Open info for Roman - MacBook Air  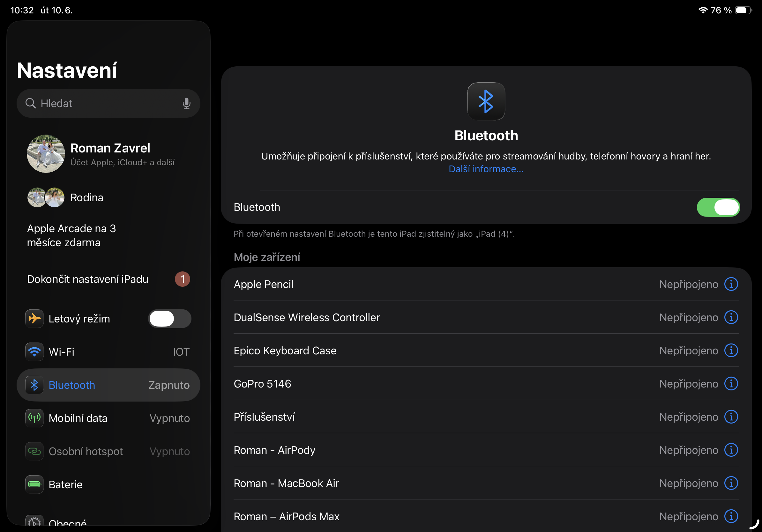pyautogui.click(x=731, y=483)
